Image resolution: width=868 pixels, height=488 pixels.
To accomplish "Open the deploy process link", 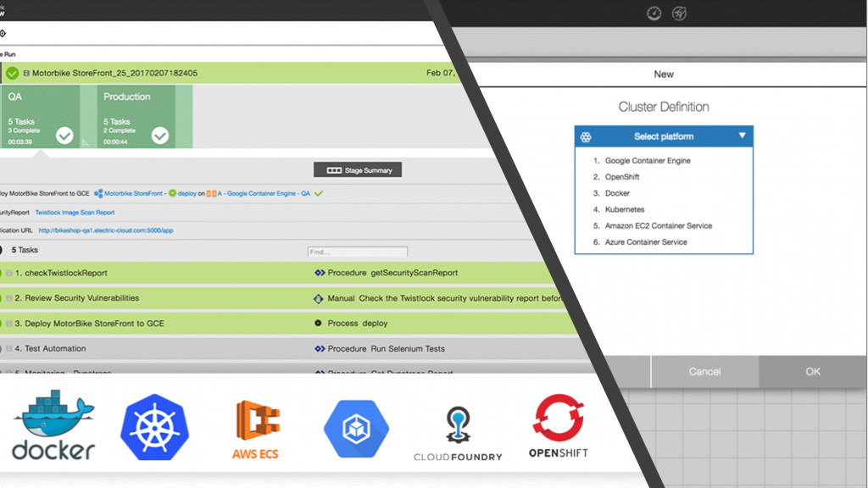I will point(187,194).
